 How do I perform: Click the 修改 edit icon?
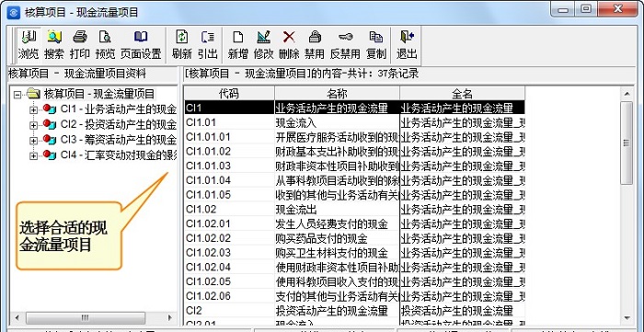tap(264, 44)
